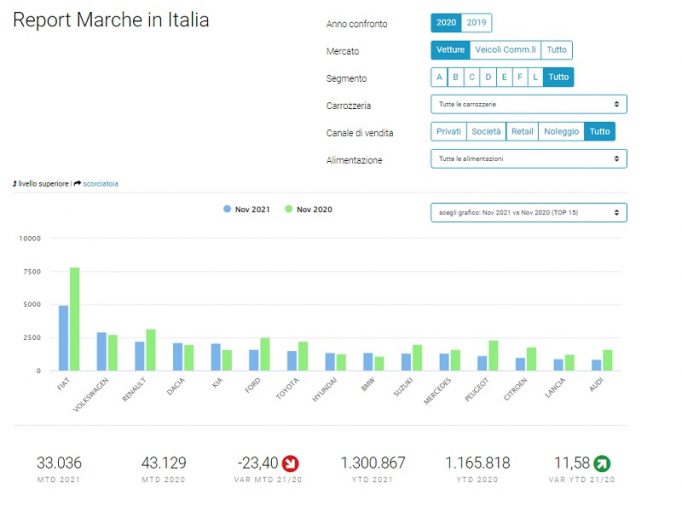Click the 43.129 MTD 2020 value
This screenshot has width=682, height=512.
click(x=164, y=463)
